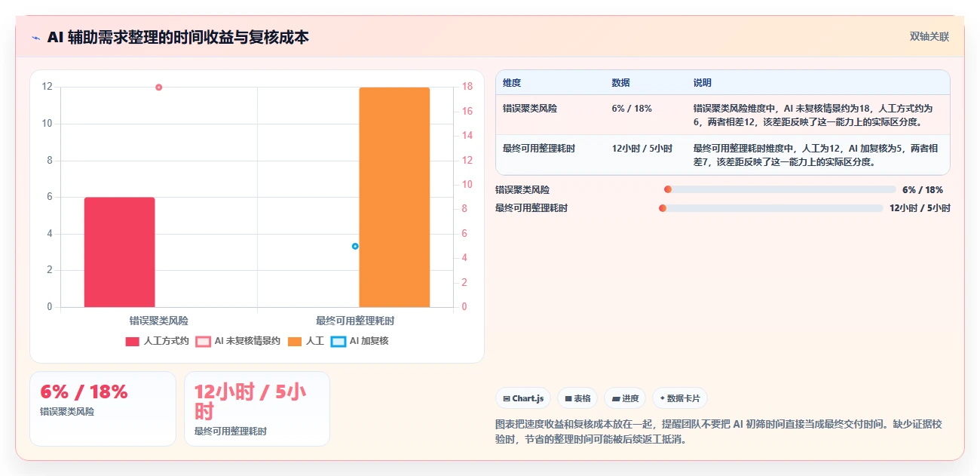
Task: Click the pink data point at 18
Action: [x=159, y=88]
